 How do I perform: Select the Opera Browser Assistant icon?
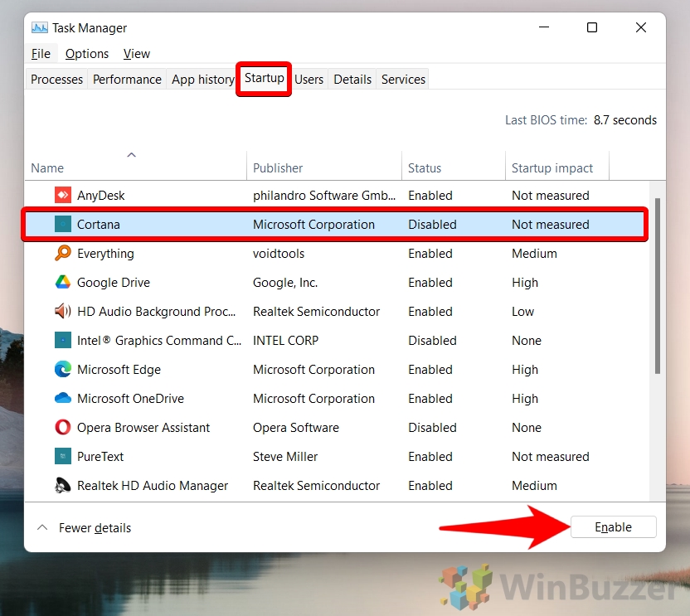pos(63,428)
